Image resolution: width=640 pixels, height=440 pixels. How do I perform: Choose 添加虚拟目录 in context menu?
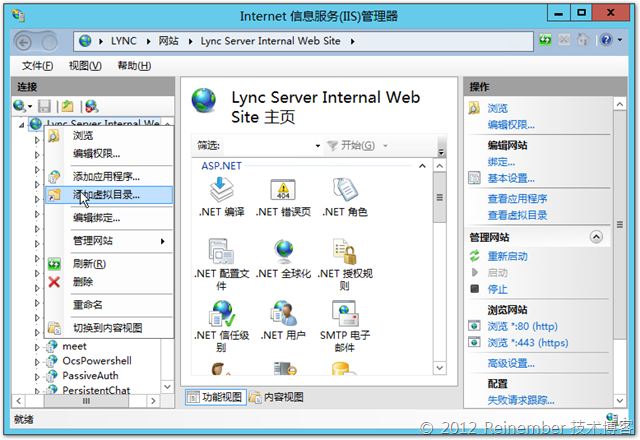pos(109,195)
